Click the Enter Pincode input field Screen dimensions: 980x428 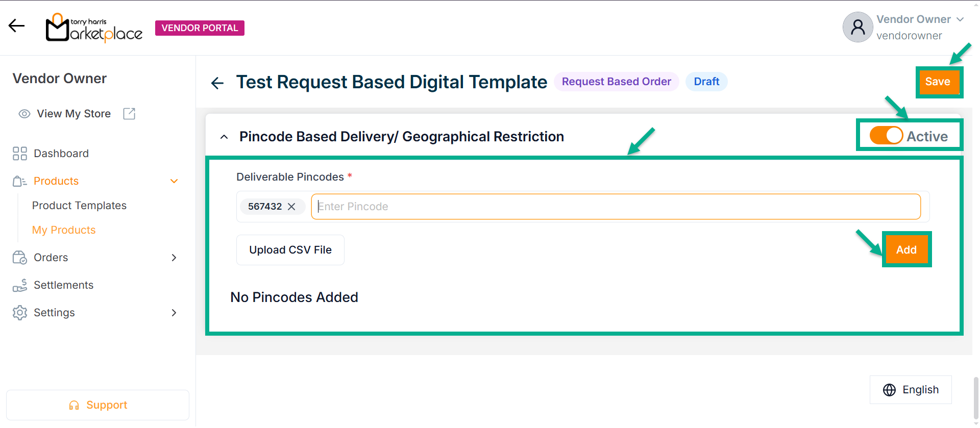pos(616,207)
